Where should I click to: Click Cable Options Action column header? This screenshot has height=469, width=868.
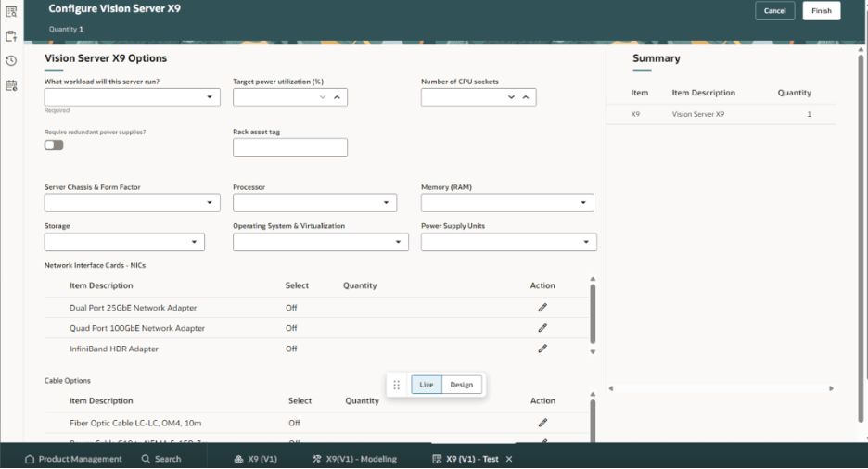pyautogui.click(x=543, y=401)
